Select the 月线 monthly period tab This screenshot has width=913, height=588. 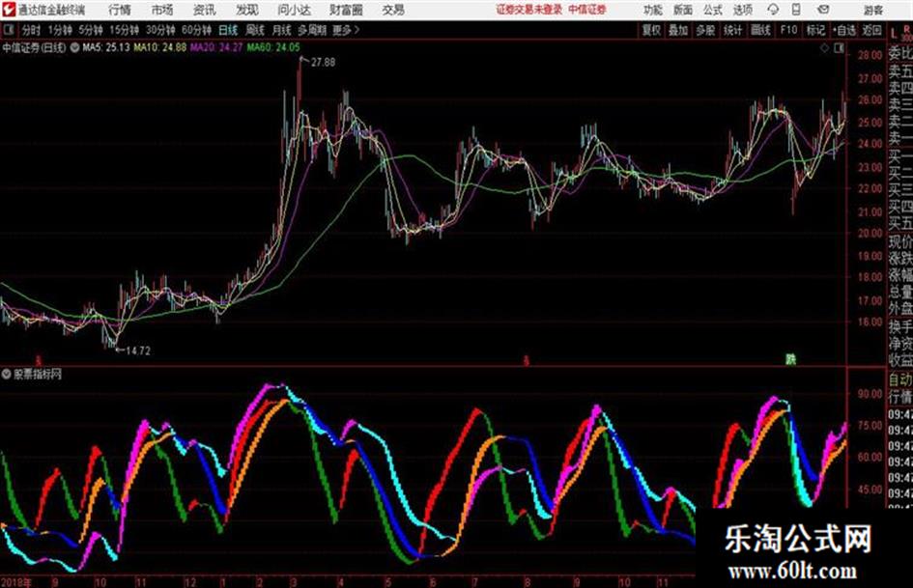point(282,30)
